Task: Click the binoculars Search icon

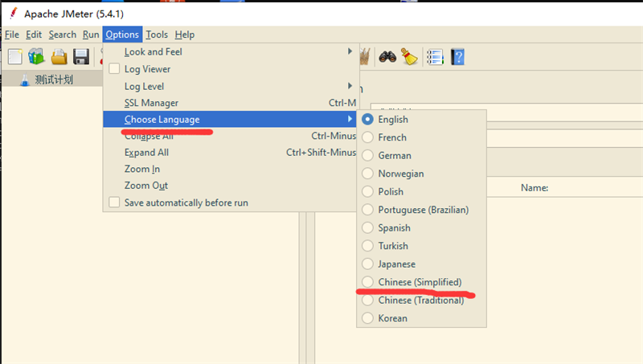Action: coord(387,57)
